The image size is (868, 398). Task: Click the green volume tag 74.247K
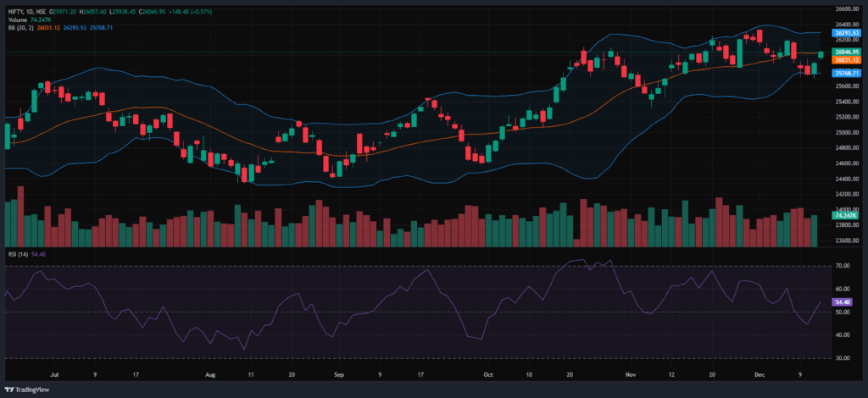(845, 217)
